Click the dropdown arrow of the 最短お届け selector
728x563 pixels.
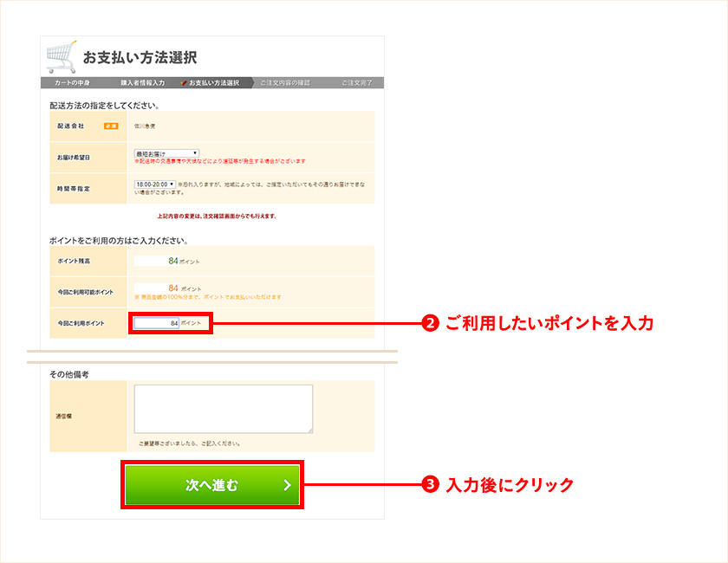pos(195,152)
